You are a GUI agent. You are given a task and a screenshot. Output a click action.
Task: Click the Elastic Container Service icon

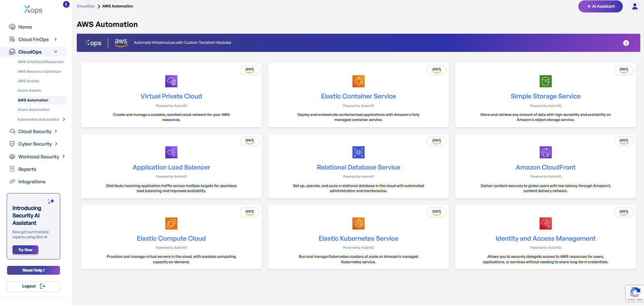click(358, 81)
